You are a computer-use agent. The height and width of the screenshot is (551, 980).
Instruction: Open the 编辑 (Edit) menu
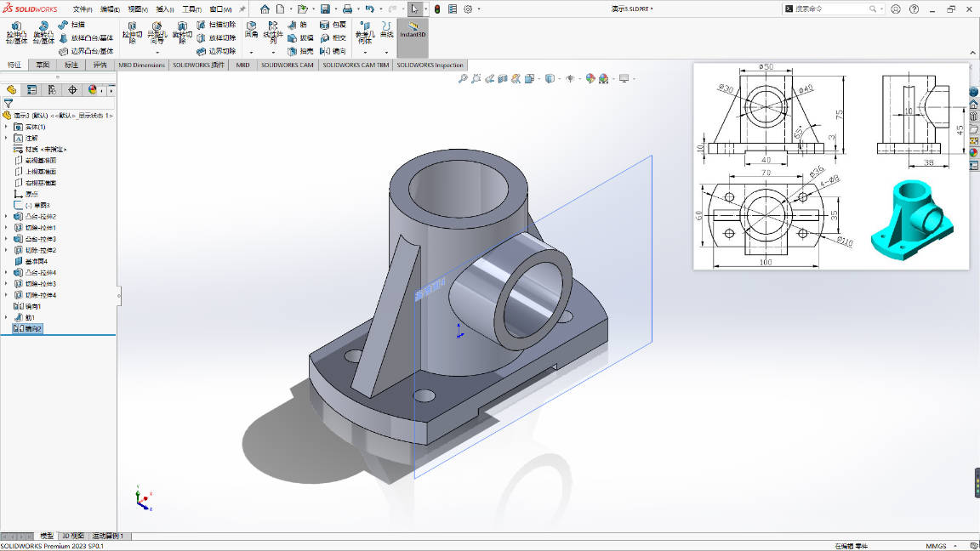click(x=110, y=9)
